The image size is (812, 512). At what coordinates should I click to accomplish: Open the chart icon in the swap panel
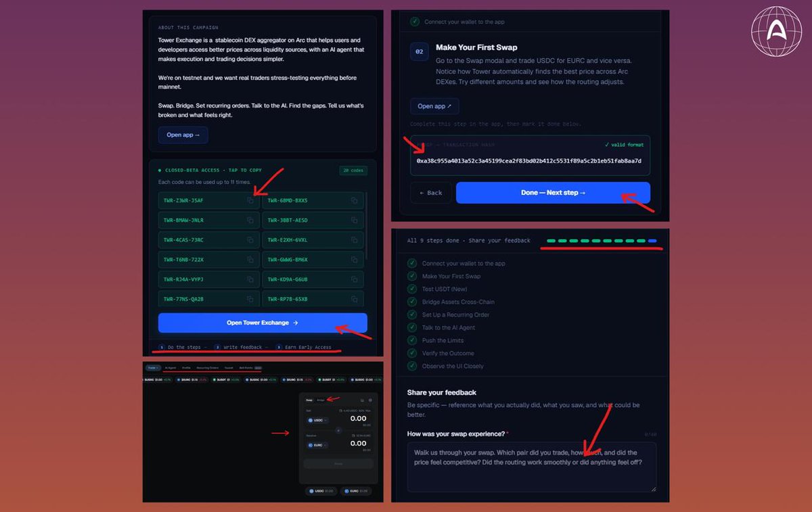pyautogui.click(x=362, y=400)
